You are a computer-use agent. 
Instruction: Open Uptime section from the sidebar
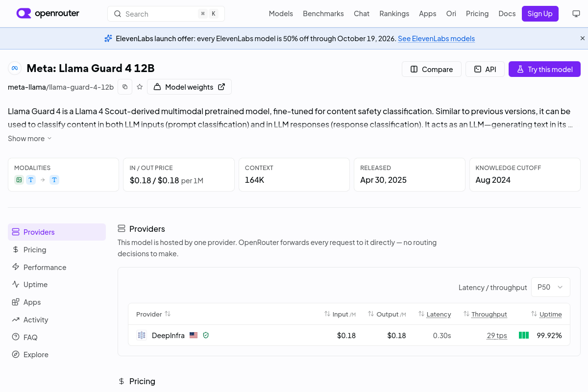coord(57,285)
